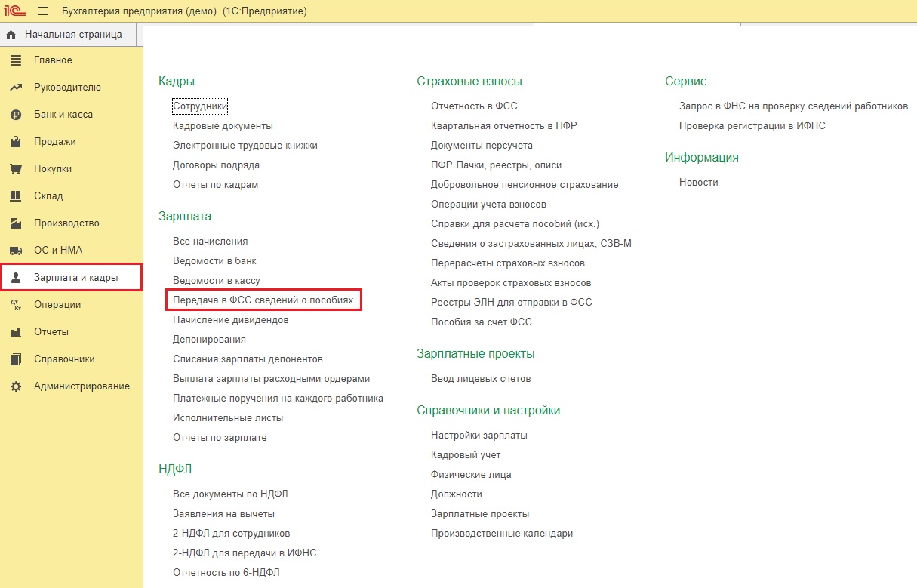Click the Руководителю chart icon
The image size is (917, 588).
point(16,88)
